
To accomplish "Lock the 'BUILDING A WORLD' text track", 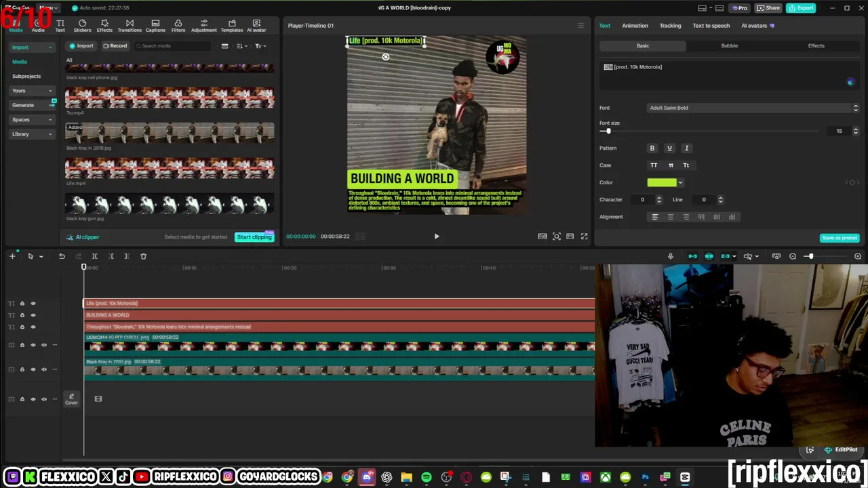I will pyautogui.click(x=22, y=315).
